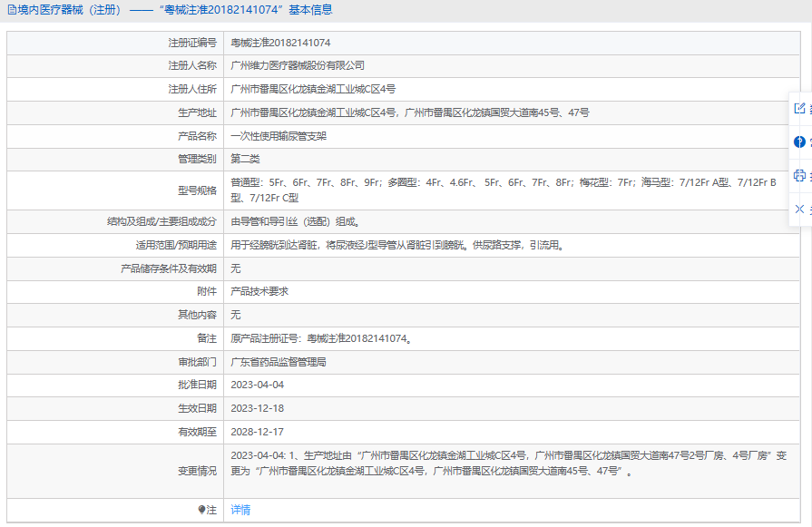Click the document icon before the page title
812x527 pixels.
point(12,10)
